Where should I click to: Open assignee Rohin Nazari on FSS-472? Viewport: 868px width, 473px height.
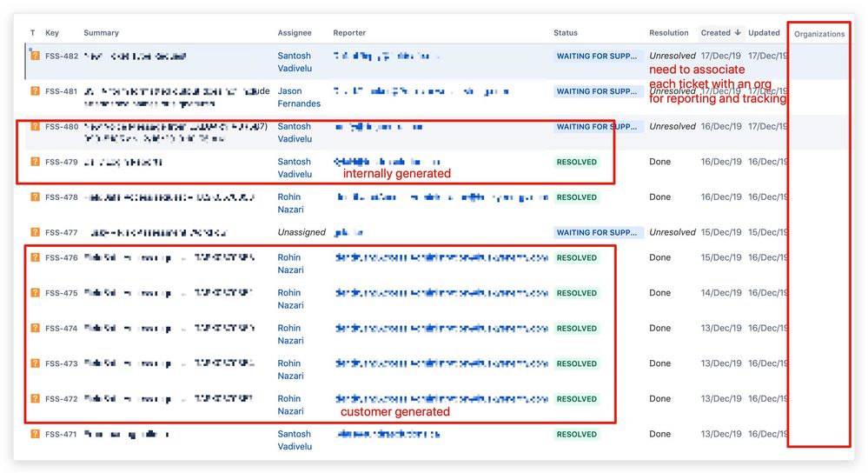290,405
